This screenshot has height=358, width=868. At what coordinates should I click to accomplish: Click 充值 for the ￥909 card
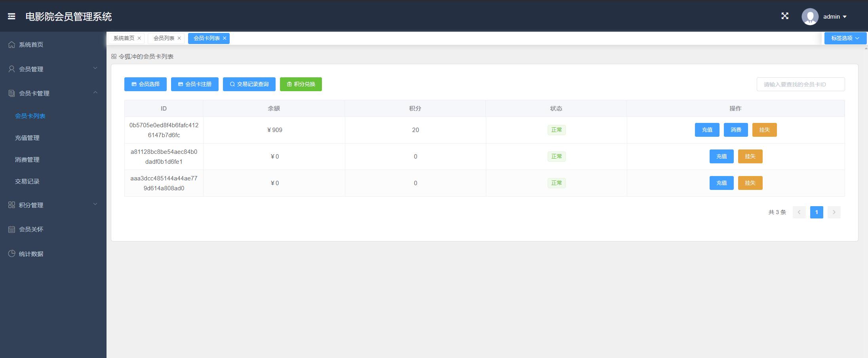707,130
